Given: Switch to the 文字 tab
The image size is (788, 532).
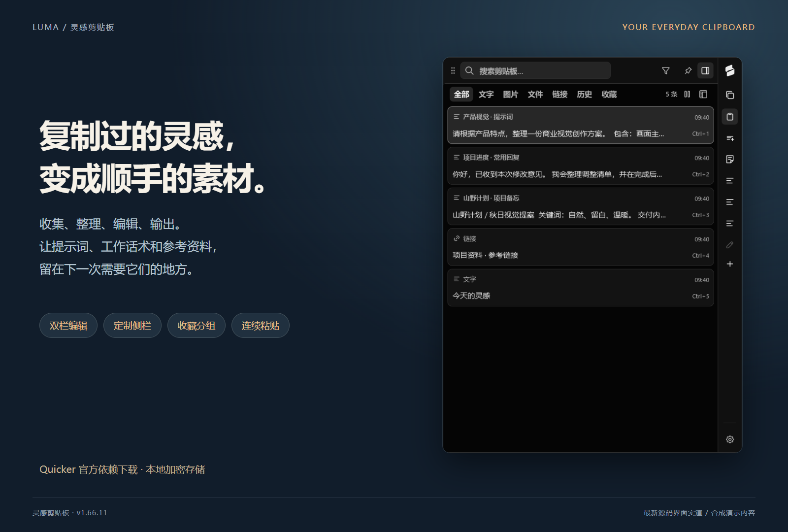Looking at the screenshot, I should tap(486, 94).
